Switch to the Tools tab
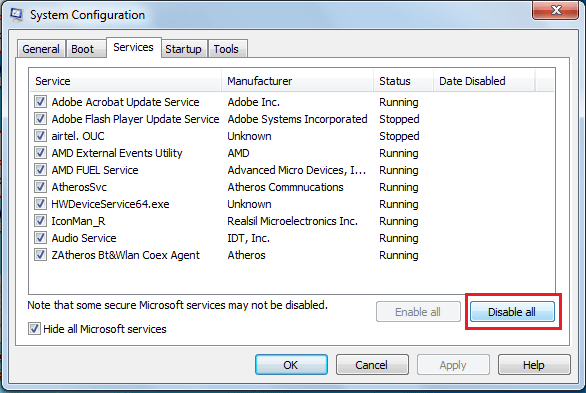The width and height of the screenshot is (586, 393). point(226,49)
